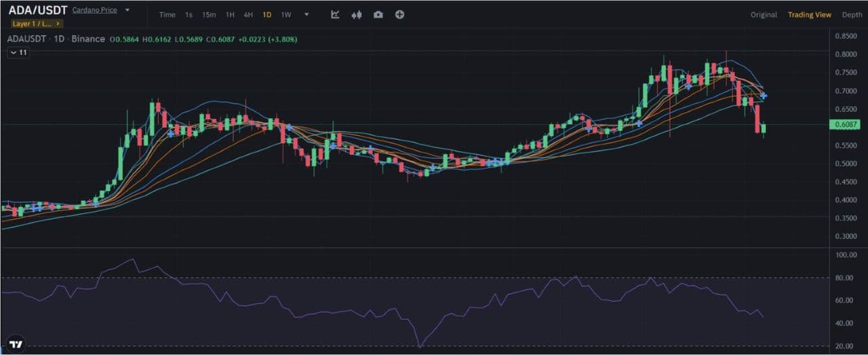Open the Depth chart tab

(852, 15)
